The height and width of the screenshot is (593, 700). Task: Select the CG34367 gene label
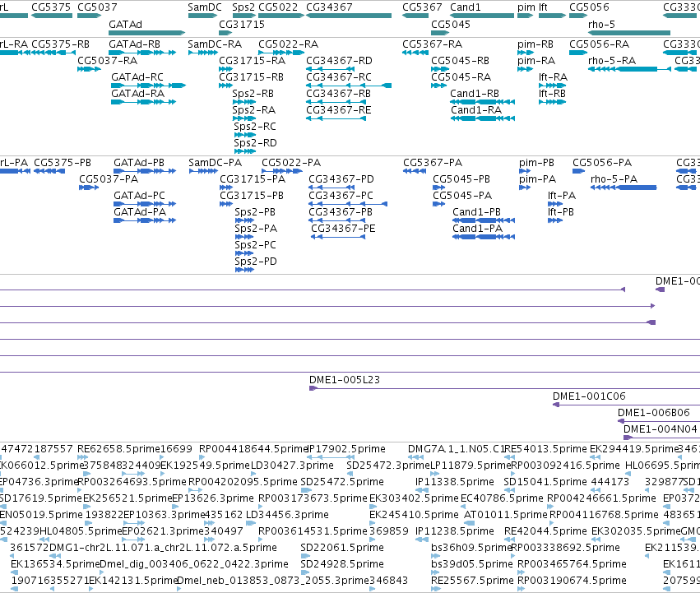point(330,7)
